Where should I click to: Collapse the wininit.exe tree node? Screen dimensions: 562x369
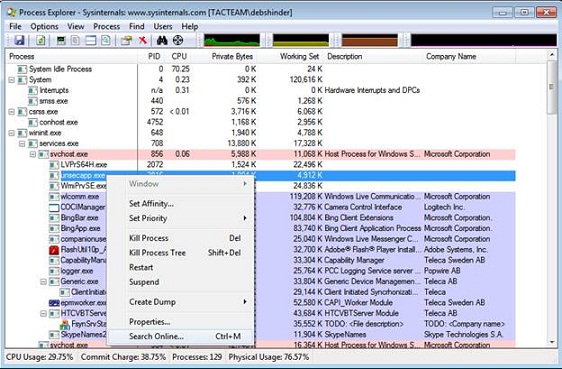click(x=11, y=133)
